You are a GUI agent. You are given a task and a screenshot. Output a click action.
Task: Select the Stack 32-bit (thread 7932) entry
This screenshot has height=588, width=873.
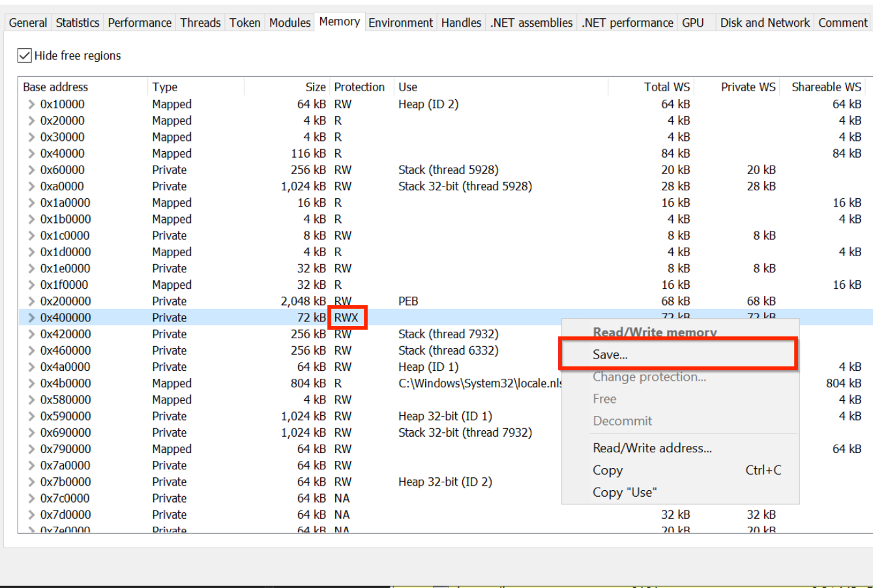[x=465, y=432]
